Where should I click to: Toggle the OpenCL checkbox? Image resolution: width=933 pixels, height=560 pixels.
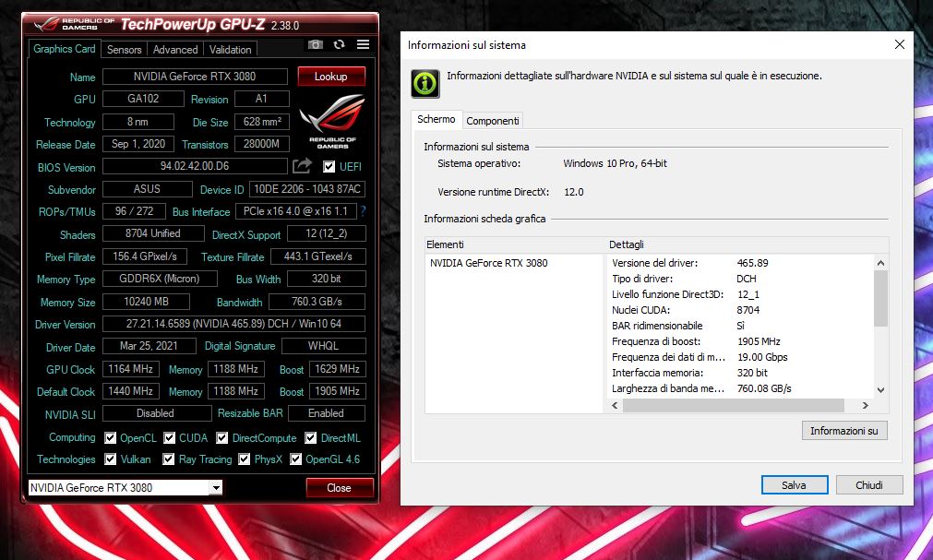tap(110, 438)
